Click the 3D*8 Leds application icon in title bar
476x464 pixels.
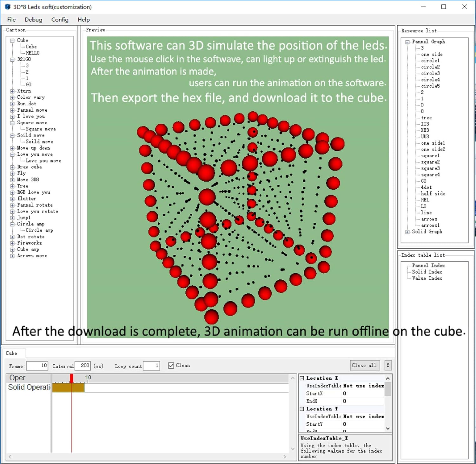point(7,7)
